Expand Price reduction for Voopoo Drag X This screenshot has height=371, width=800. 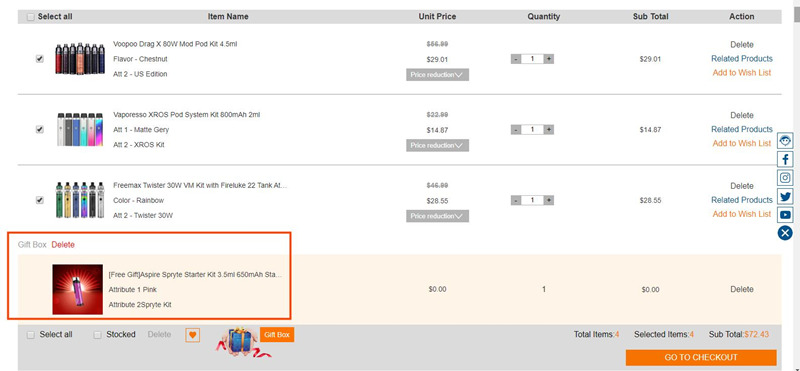point(437,75)
